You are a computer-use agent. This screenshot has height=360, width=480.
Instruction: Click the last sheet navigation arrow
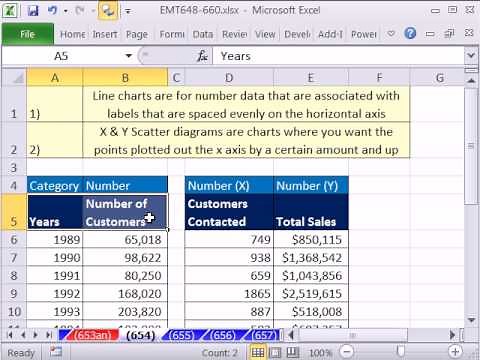49,335
